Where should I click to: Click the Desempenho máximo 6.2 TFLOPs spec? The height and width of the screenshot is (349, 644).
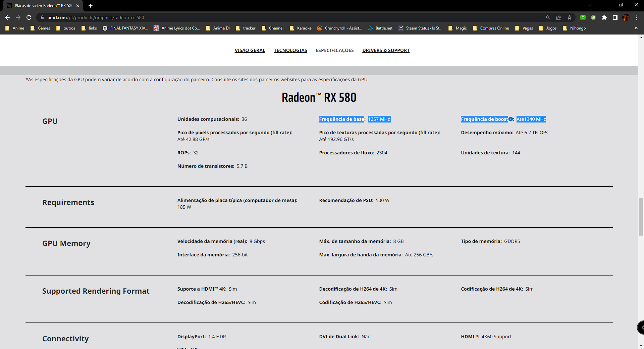tap(504, 133)
